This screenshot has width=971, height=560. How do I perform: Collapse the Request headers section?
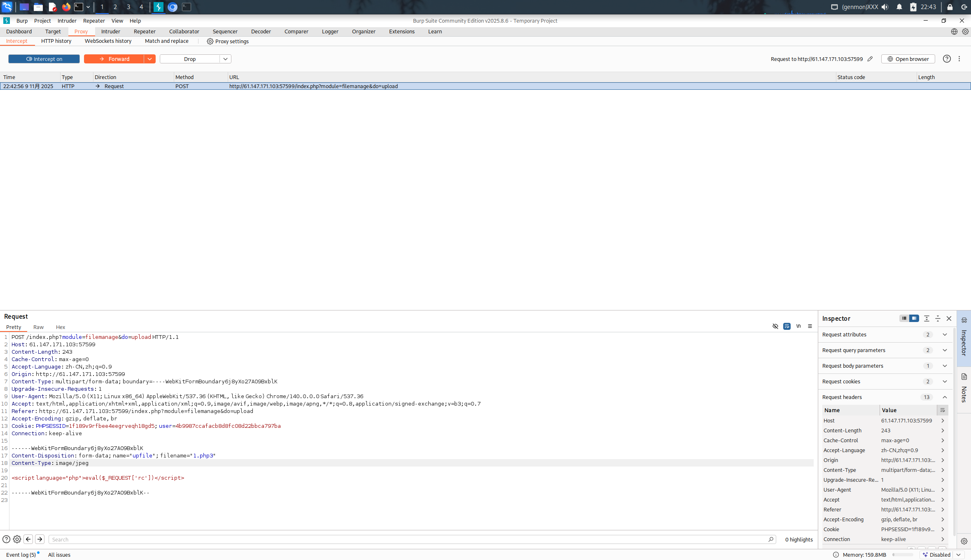[944, 397]
